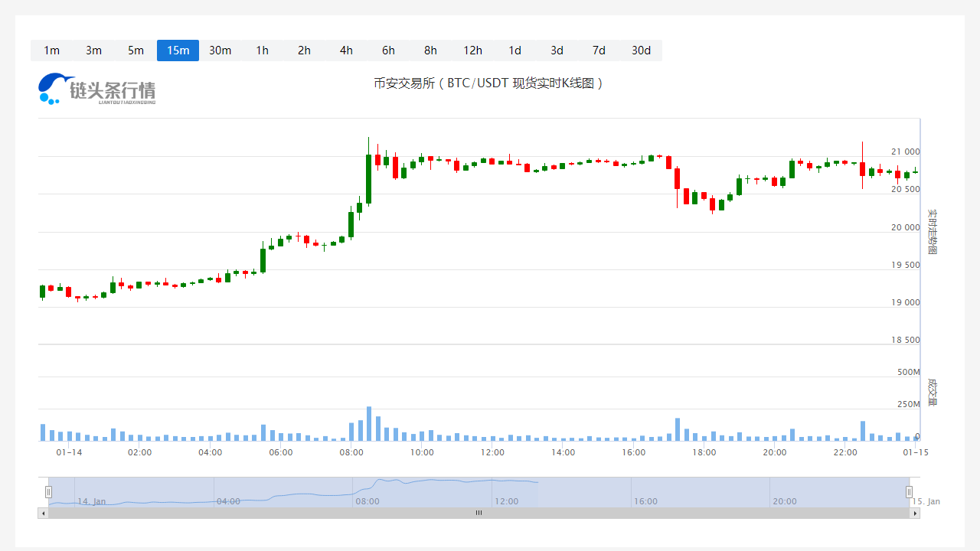This screenshot has width=980, height=551.
Task: Switch to the 4h interval
Action: (346, 51)
